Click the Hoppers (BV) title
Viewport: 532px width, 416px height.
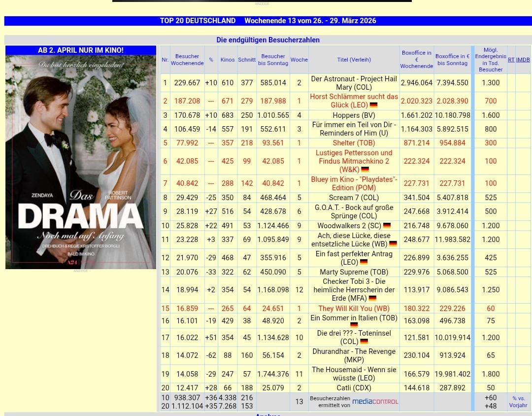[x=354, y=115]
